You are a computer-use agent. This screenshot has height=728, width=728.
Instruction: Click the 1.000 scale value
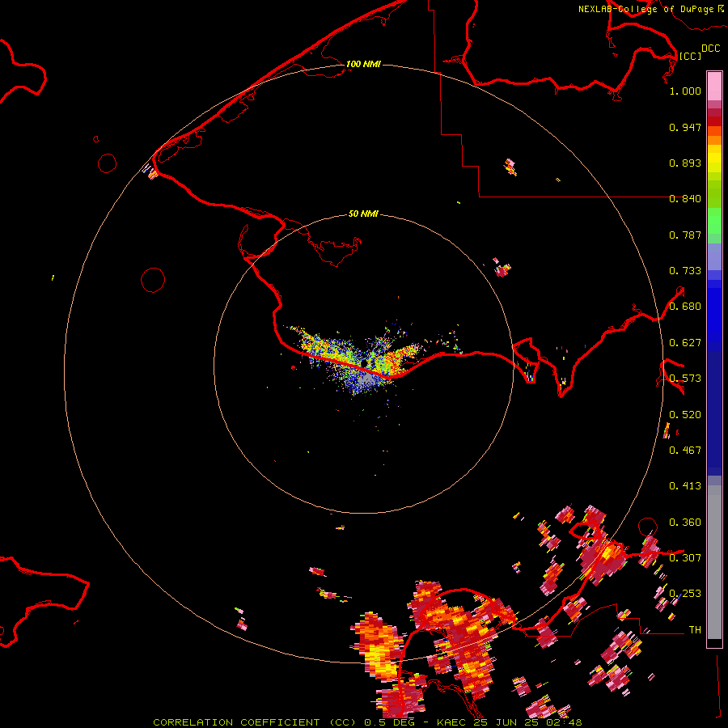pos(685,91)
